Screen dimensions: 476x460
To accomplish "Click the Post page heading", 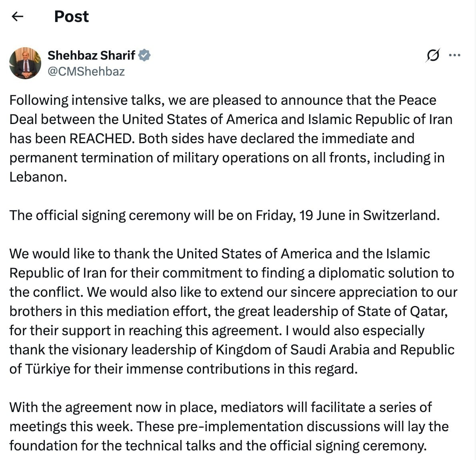I will 71,16.
